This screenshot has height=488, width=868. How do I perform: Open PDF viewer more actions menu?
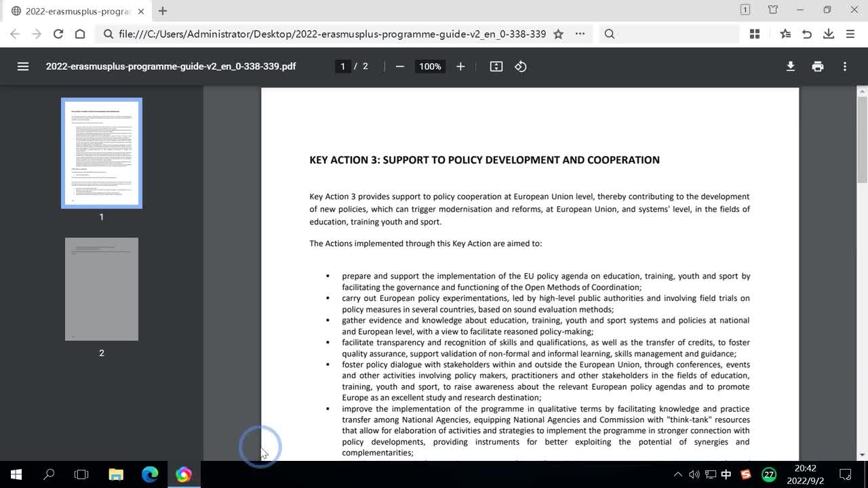pos(845,66)
